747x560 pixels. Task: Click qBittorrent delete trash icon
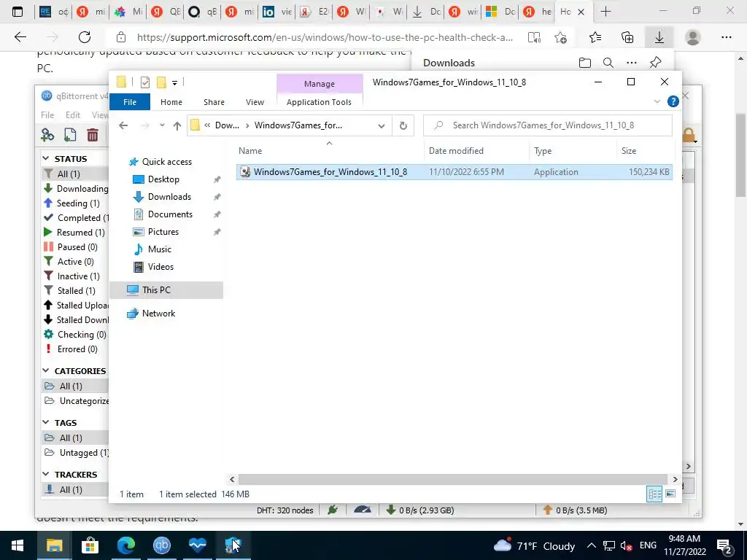(x=93, y=135)
